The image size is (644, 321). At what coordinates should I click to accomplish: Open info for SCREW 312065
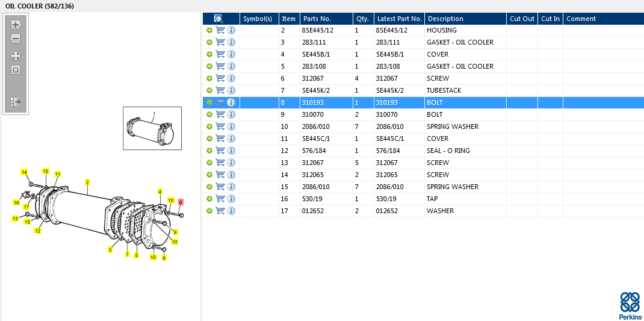pos(231,175)
